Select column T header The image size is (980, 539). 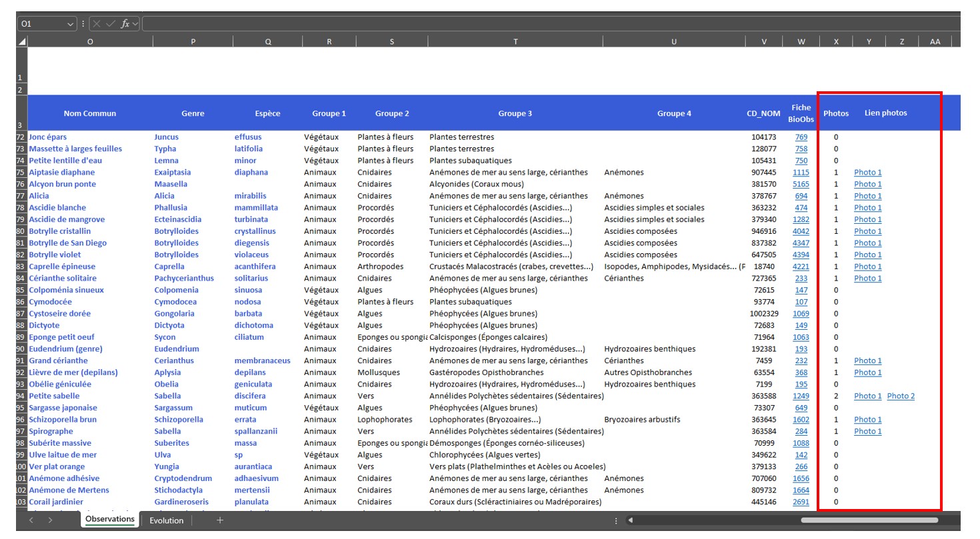515,42
